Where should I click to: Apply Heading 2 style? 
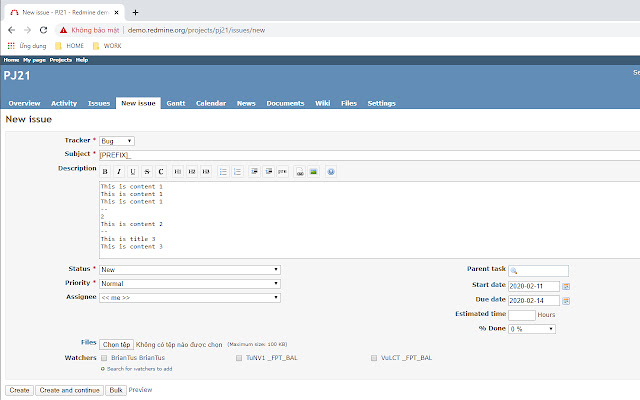[x=192, y=172]
